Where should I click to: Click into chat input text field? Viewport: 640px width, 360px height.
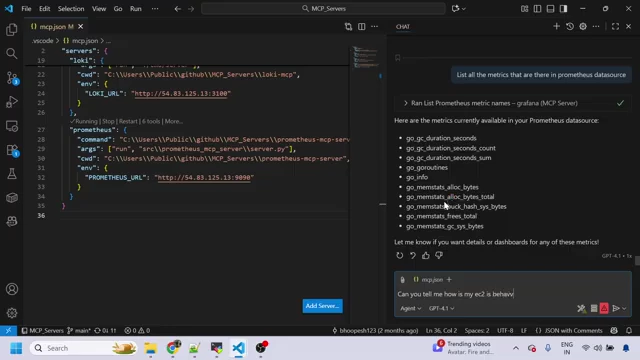click(513, 294)
